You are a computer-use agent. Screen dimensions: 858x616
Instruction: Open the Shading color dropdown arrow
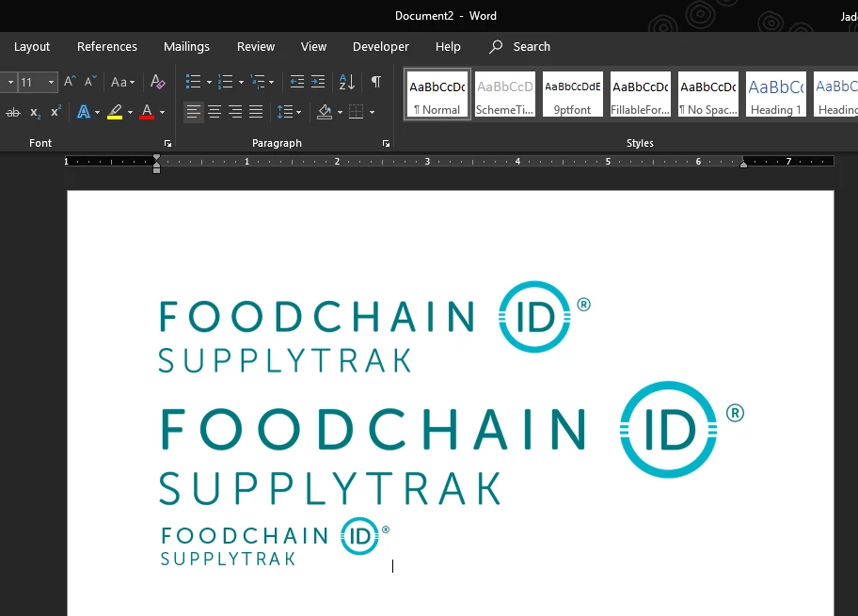pyautogui.click(x=340, y=113)
